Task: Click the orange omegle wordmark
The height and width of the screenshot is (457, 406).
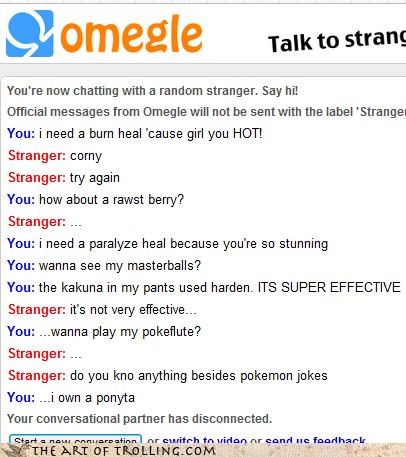Action: 132,34
